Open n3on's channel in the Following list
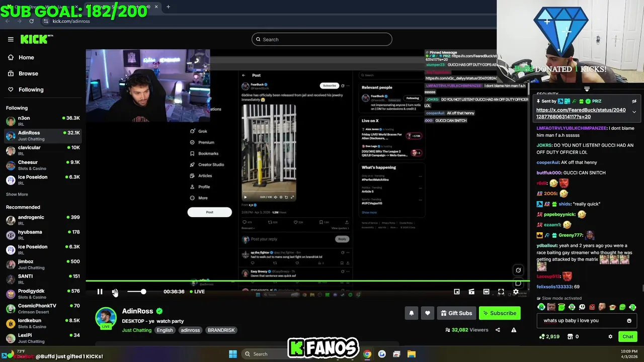 [43, 121]
